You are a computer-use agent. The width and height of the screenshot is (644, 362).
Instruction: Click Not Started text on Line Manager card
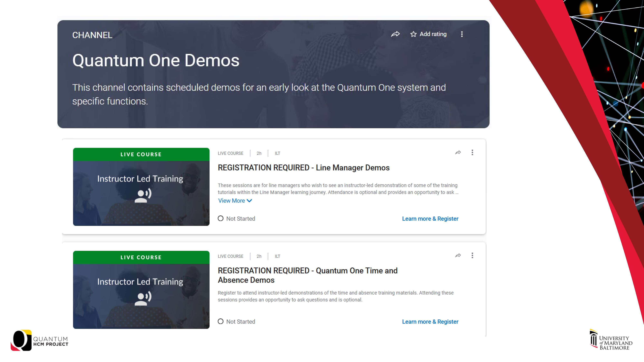pyautogui.click(x=241, y=219)
